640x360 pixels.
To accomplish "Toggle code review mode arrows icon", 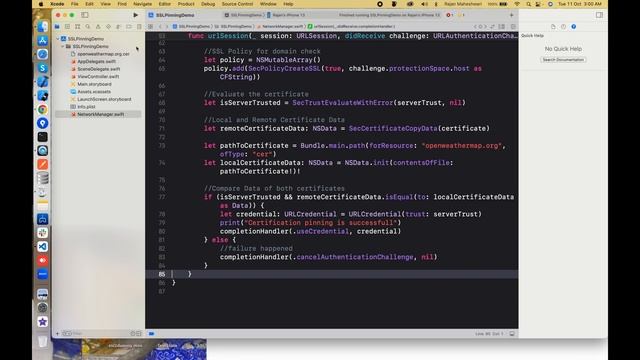I will click(493, 27).
